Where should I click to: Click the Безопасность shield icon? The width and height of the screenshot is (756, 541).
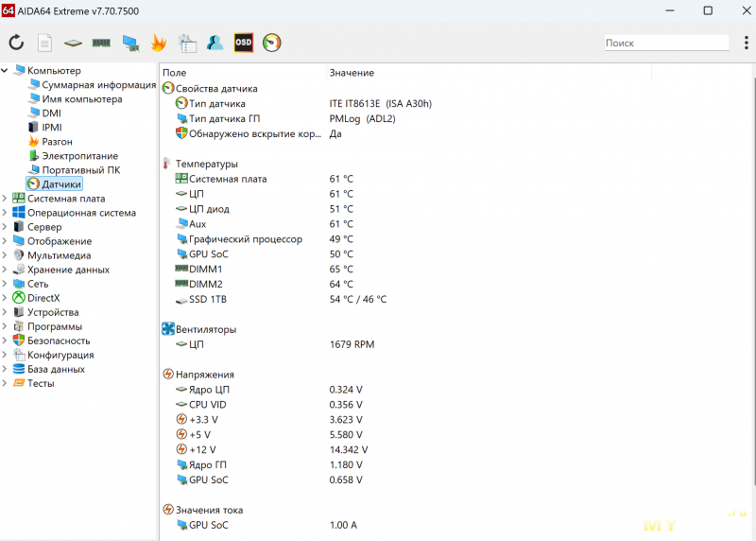click(19, 340)
